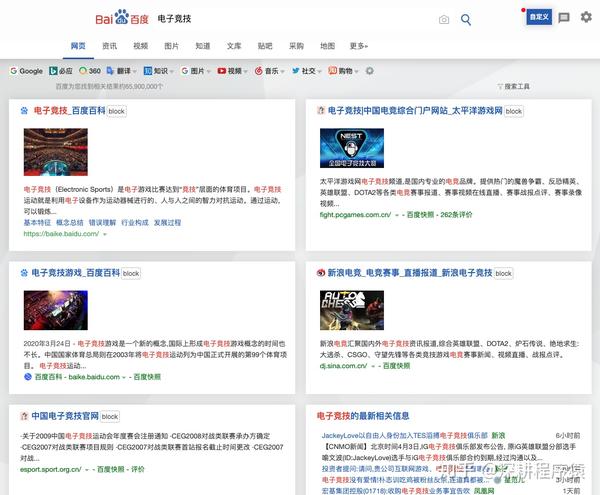Open 中国电子竞技官网 result
600x495 pixels.
pyautogui.click(x=65, y=416)
